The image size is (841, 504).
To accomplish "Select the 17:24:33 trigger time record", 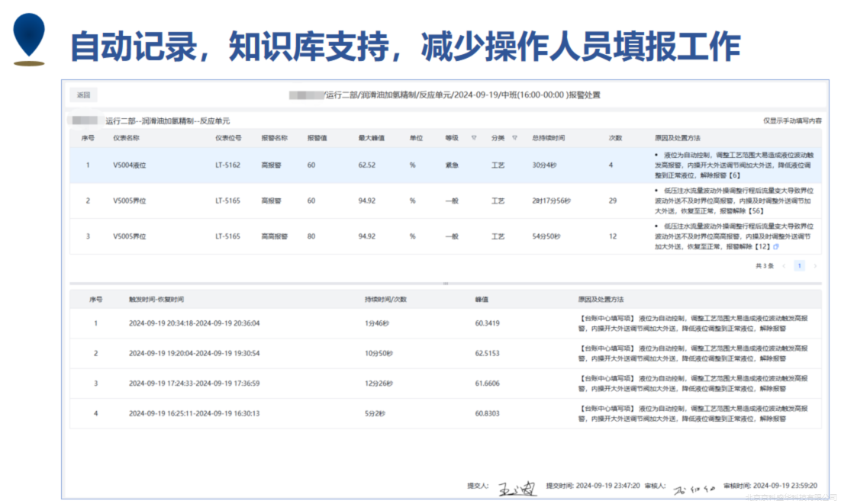I will 194,384.
